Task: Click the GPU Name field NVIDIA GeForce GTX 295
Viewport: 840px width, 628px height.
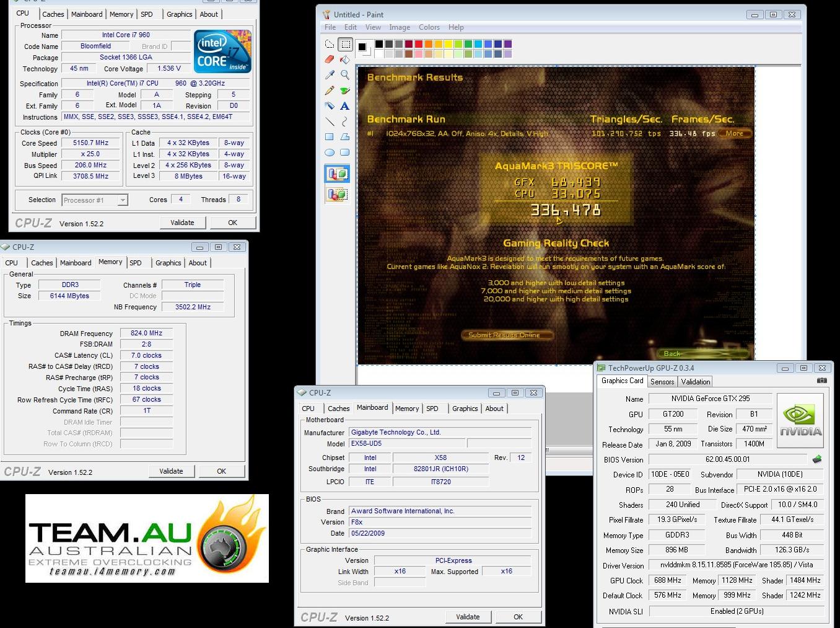Action: [x=711, y=399]
